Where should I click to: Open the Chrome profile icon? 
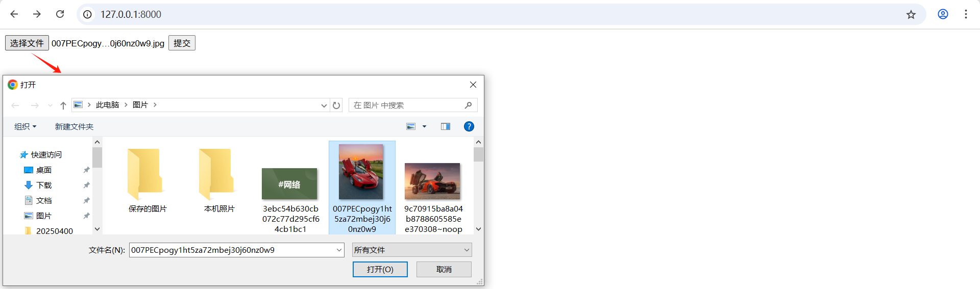pyautogui.click(x=943, y=14)
